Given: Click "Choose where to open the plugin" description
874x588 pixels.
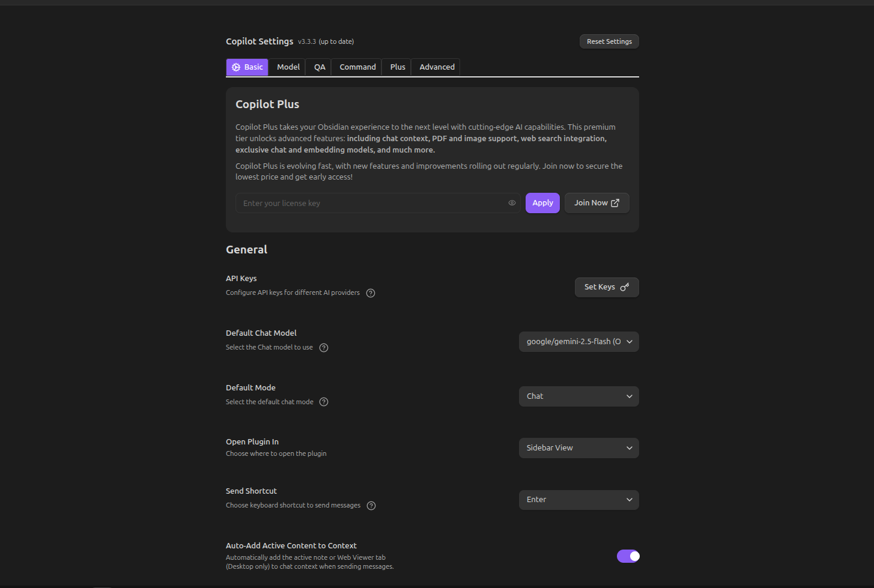Looking at the screenshot, I should tap(276, 454).
